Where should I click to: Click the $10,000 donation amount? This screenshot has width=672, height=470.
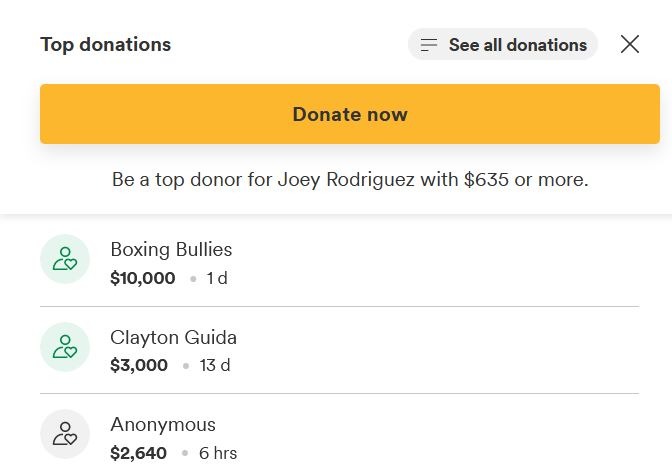point(143,278)
